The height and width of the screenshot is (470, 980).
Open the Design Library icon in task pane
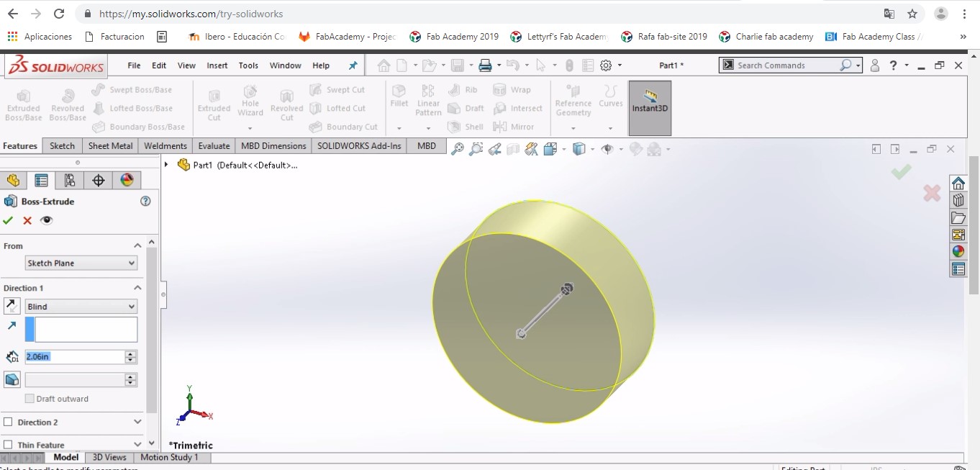[x=958, y=200]
